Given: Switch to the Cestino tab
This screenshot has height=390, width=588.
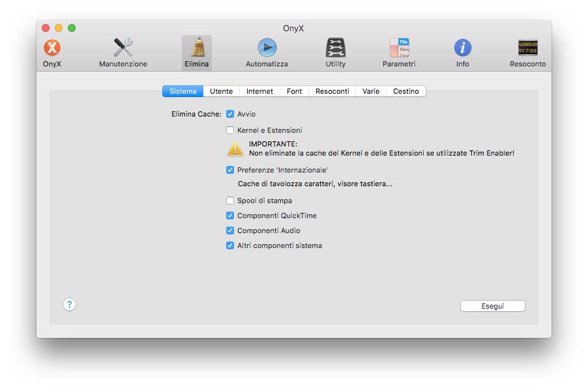Looking at the screenshot, I should pos(405,91).
